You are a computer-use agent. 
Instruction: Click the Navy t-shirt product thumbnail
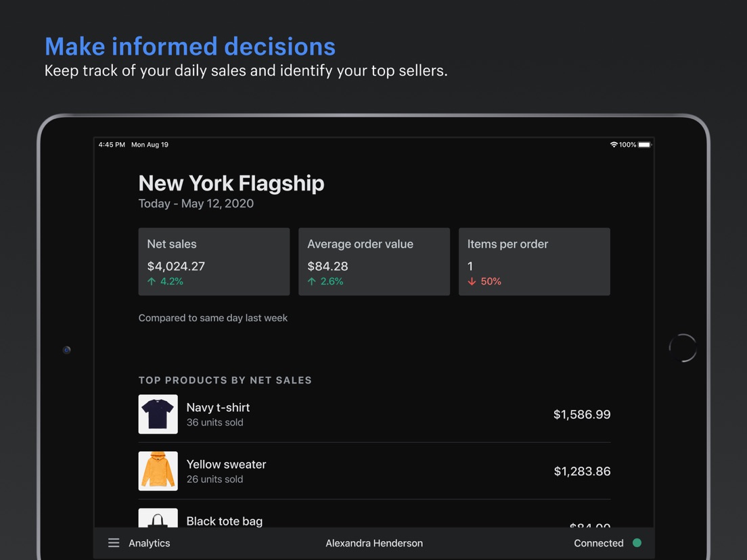click(x=158, y=414)
